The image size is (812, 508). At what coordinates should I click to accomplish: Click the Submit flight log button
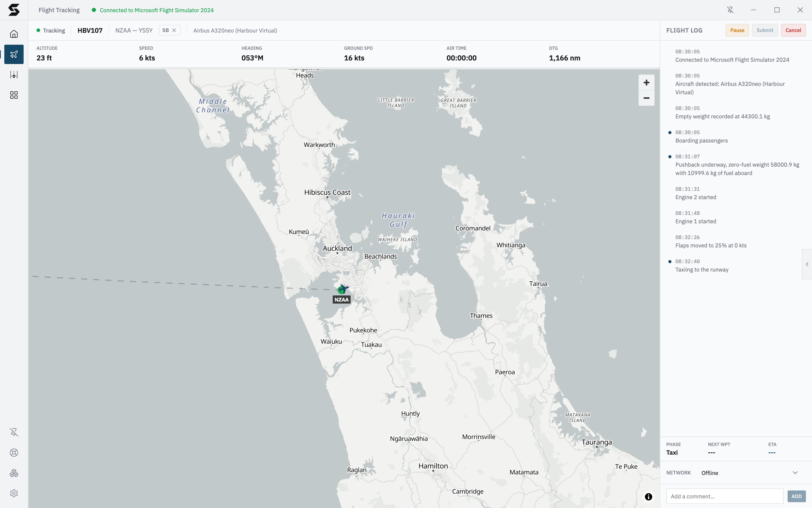[765, 30]
